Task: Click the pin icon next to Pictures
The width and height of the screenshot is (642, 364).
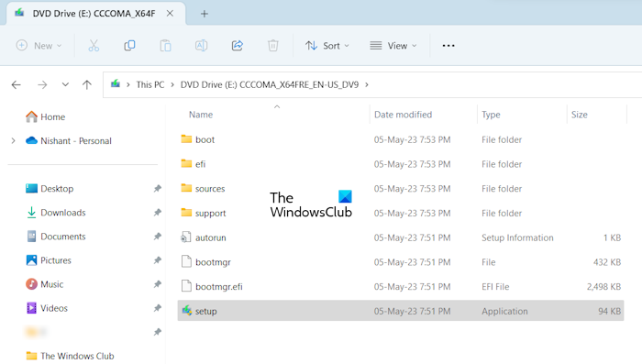Action: pyautogui.click(x=157, y=260)
